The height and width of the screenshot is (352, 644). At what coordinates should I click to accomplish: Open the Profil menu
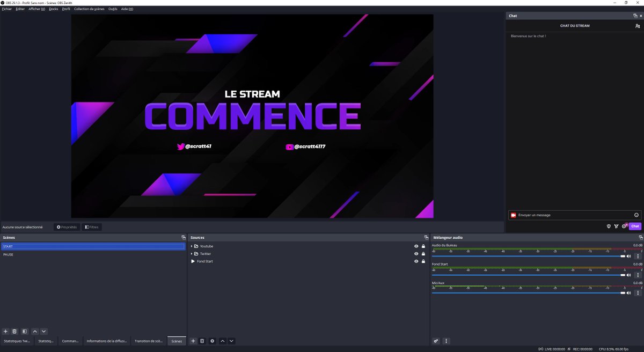(66, 9)
